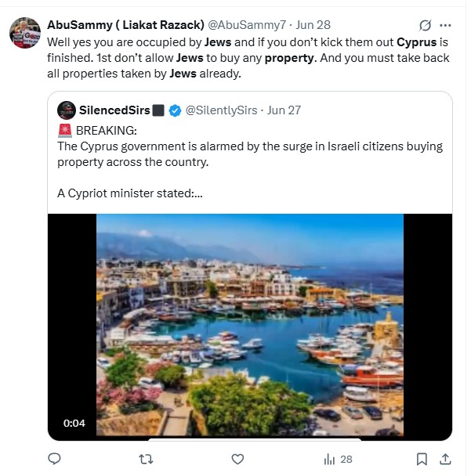Click the reply speech bubble icon
This screenshot has height=476, width=471.
pyautogui.click(x=54, y=459)
